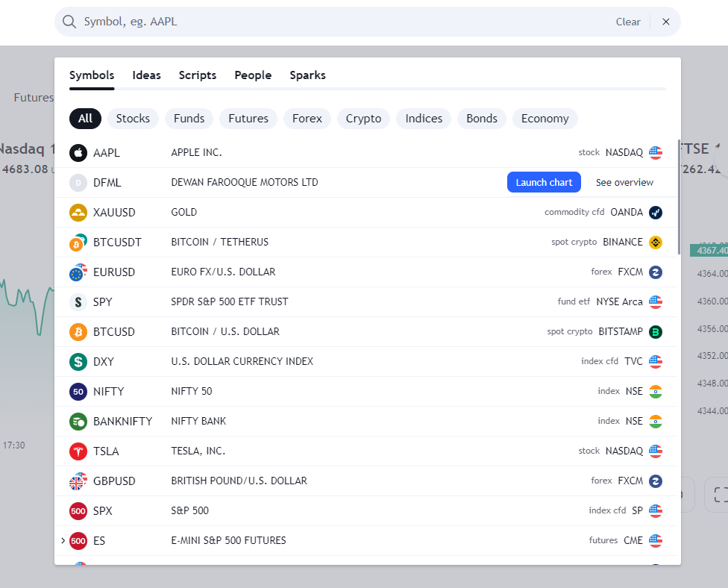The width and height of the screenshot is (728, 588).
Task: Click the Tesla logo icon
Action: click(78, 451)
